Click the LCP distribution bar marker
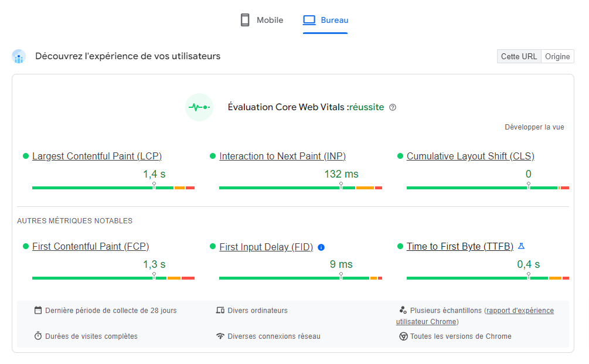This screenshot has height=364, width=589. [x=154, y=185]
